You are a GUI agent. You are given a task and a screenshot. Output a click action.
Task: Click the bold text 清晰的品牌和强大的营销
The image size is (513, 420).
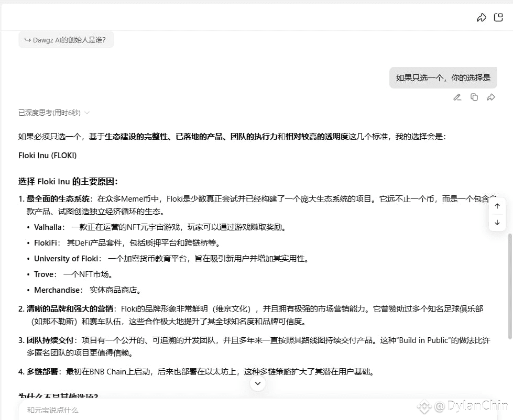click(70, 309)
